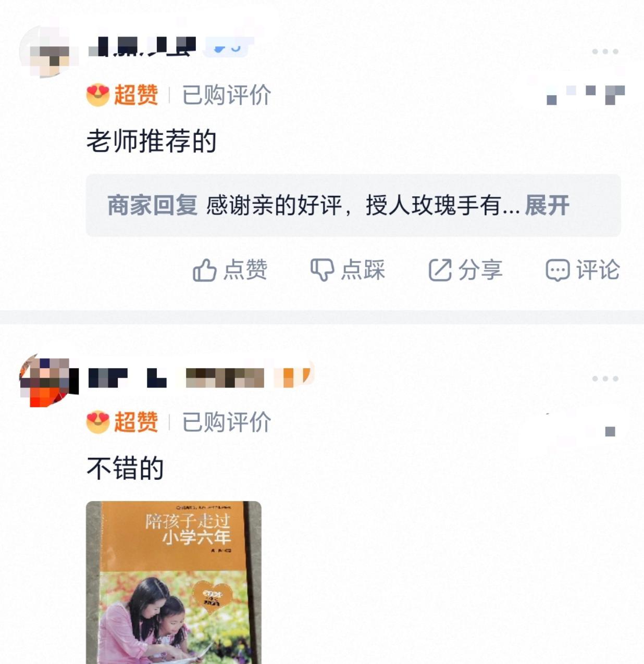Tap the 评论 comment bubble icon
Viewport: 644px width, 664px height.
(x=558, y=270)
